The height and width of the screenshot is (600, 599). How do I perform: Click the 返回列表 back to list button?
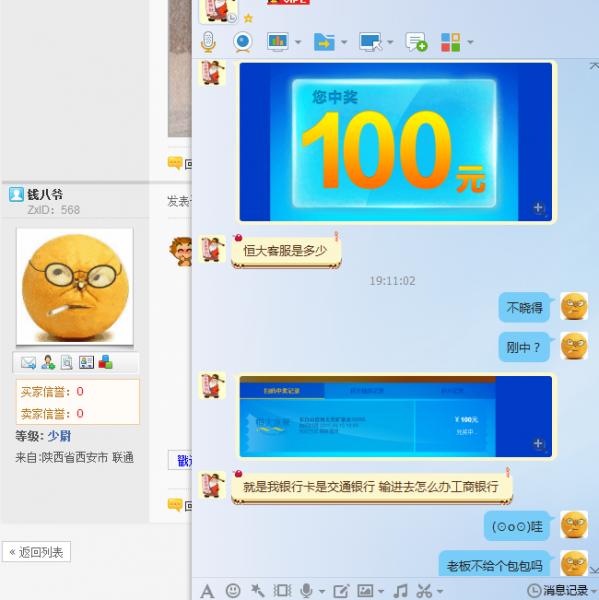[36, 552]
